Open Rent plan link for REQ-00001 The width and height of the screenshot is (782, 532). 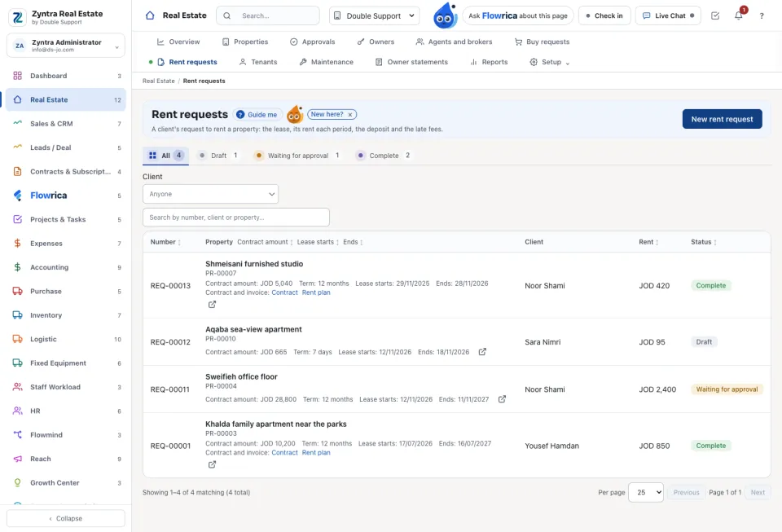[316, 453]
